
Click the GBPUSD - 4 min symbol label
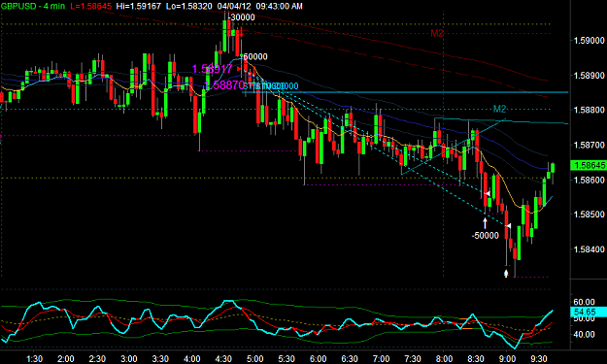[32, 6]
